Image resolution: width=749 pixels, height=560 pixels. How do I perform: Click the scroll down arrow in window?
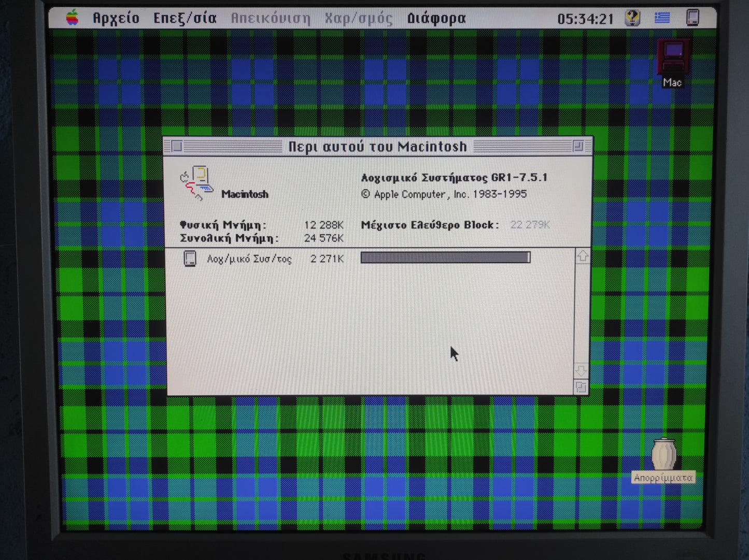coord(581,371)
